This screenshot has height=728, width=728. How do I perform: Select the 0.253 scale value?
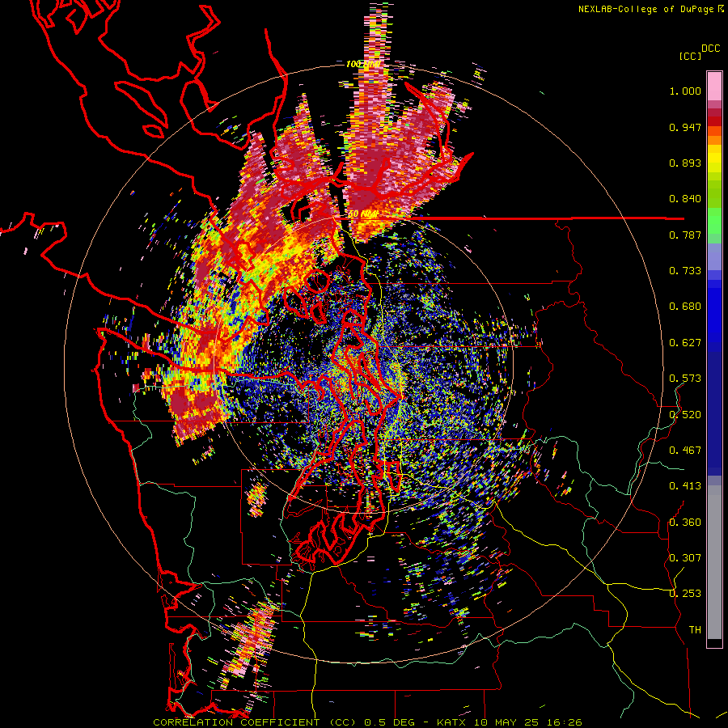[x=685, y=594]
